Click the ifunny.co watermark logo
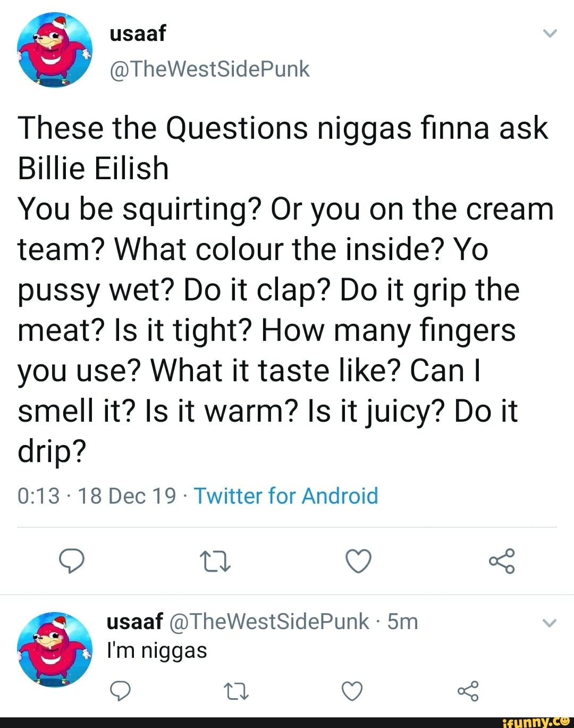 click(x=536, y=722)
